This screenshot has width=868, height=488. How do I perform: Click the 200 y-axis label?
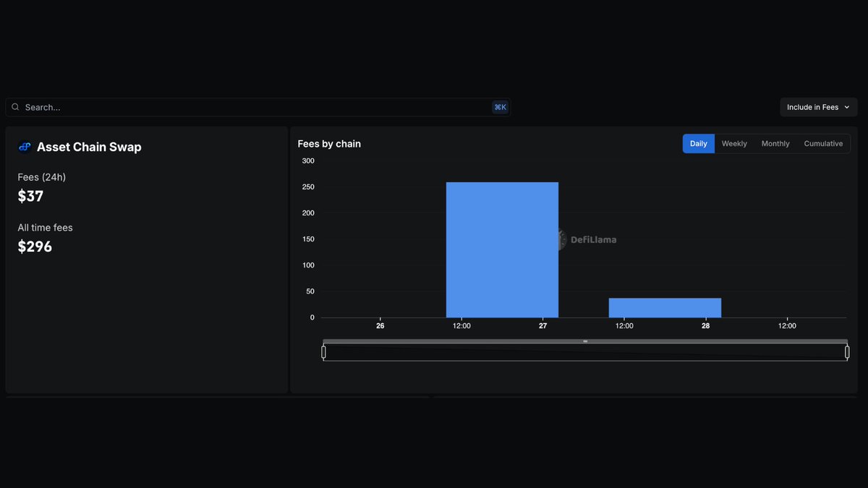click(x=308, y=213)
